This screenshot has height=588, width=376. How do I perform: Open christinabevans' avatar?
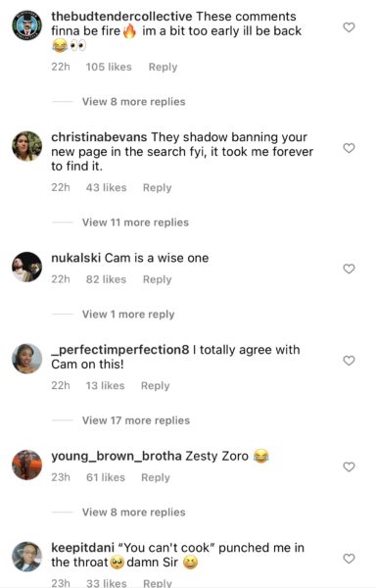27,146
